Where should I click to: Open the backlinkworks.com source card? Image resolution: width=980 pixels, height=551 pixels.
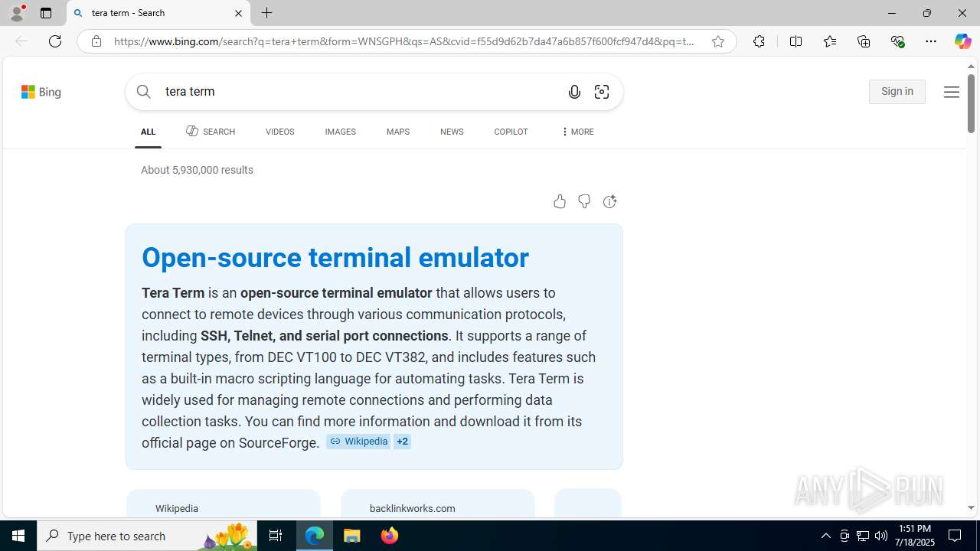pyautogui.click(x=438, y=505)
